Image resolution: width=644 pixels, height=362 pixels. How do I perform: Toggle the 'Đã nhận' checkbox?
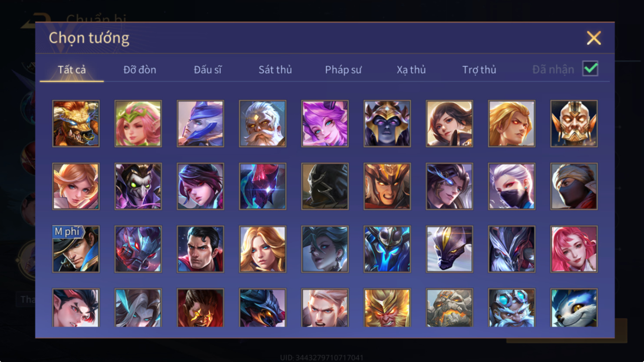[x=591, y=69]
